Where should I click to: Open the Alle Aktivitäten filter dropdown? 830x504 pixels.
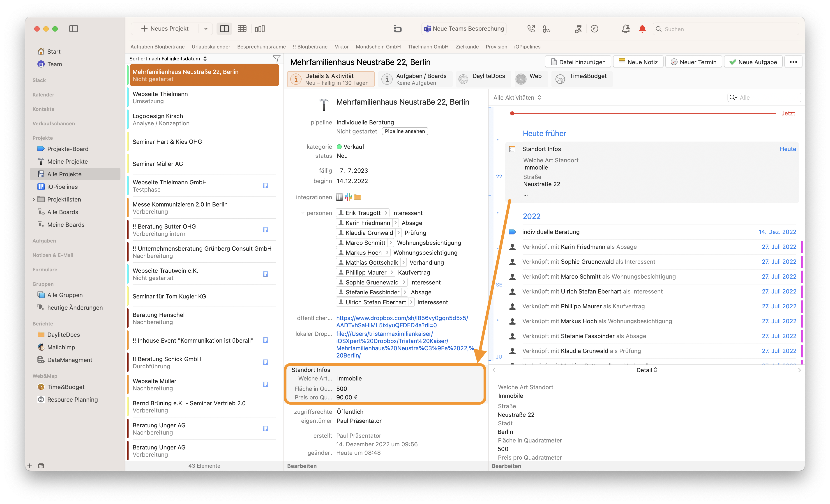pos(517,97)
